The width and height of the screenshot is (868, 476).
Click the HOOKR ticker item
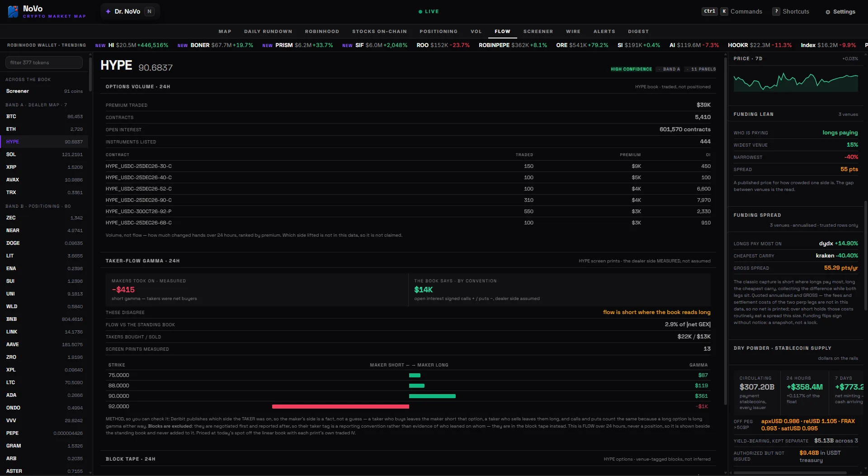[759, 45]
